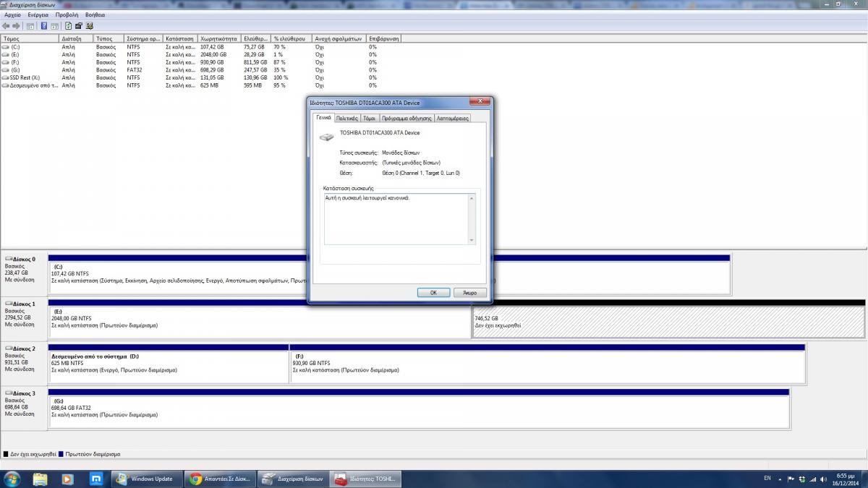Click the Back arrow in the toolbar
Image resolution: width=868 pixels, height=488 pixels.
(7, 26)
